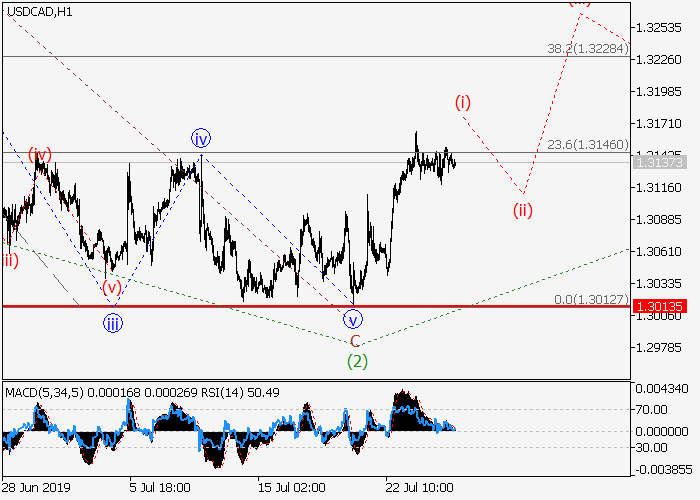Click the USDCAD,H1 chart title
Image resolution: width=700 pixels, height=500 pixels.
point(38,11)
